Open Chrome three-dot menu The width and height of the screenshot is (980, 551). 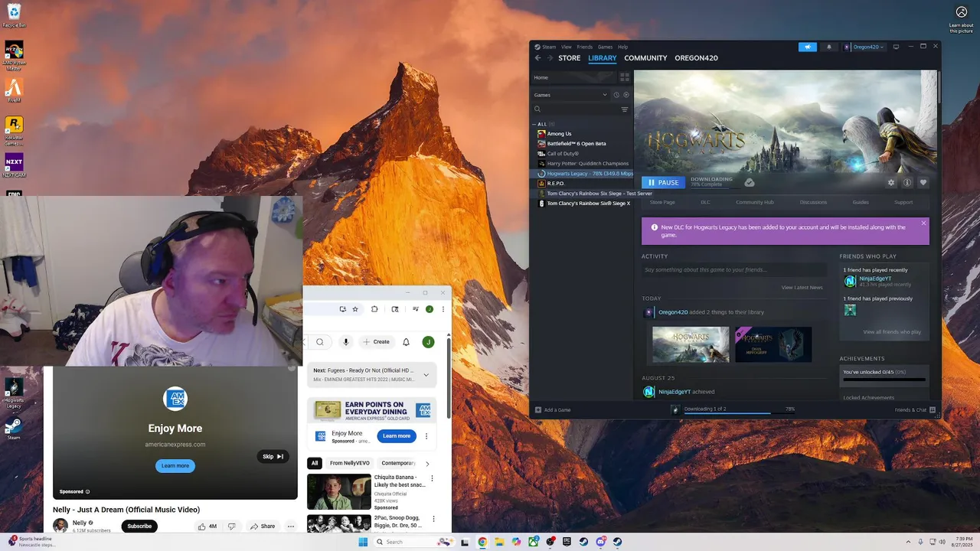click(x=443, y=309)
